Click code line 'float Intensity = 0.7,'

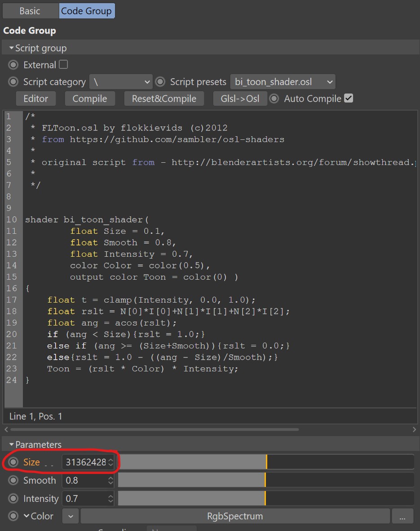click(x=131, y=254)
